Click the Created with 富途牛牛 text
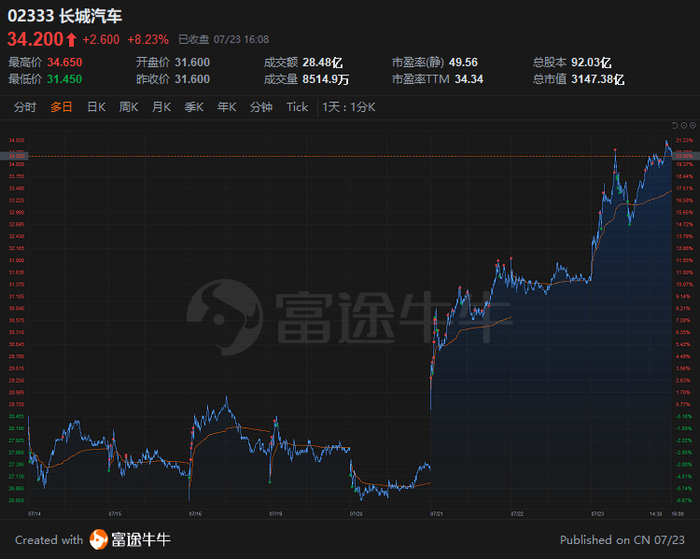 [93, 540]
